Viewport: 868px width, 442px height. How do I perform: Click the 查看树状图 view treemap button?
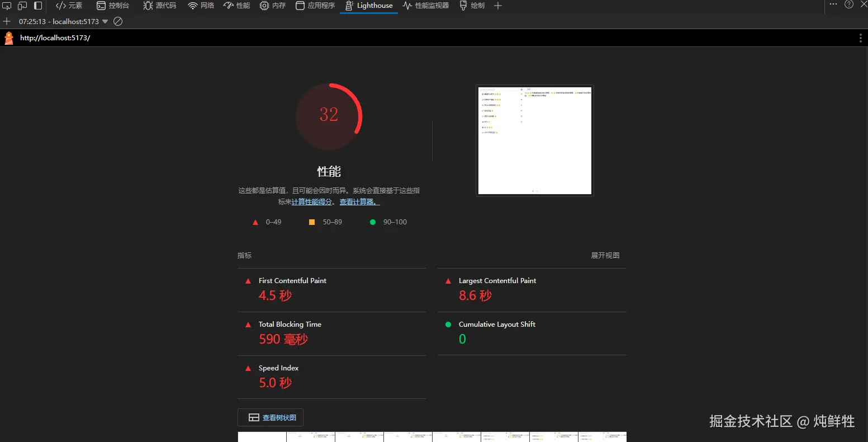tap(271, 417)
